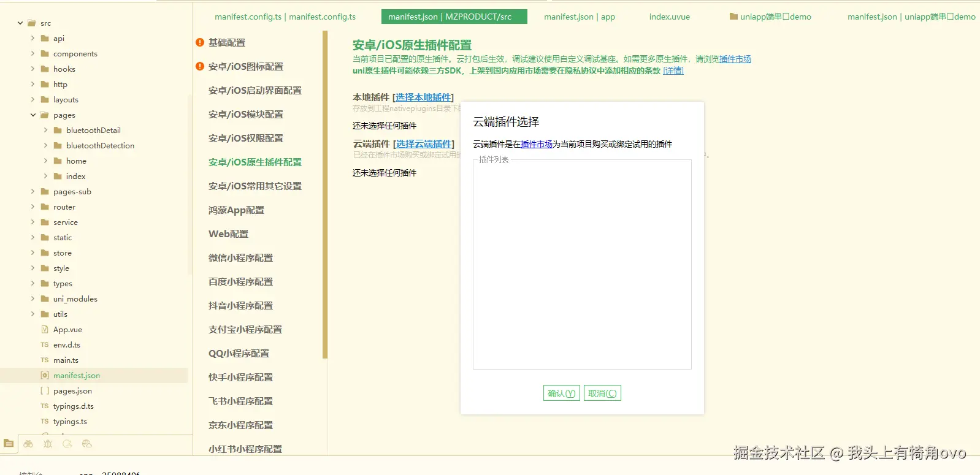
Task: Open Web配置 section
Action: click(x=228, y=234)
